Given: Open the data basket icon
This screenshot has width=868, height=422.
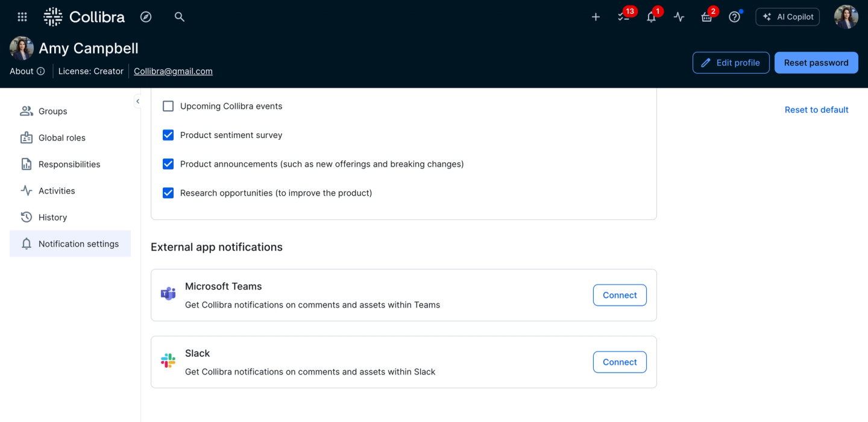Looking at the screenshot, I should [707, 17].
